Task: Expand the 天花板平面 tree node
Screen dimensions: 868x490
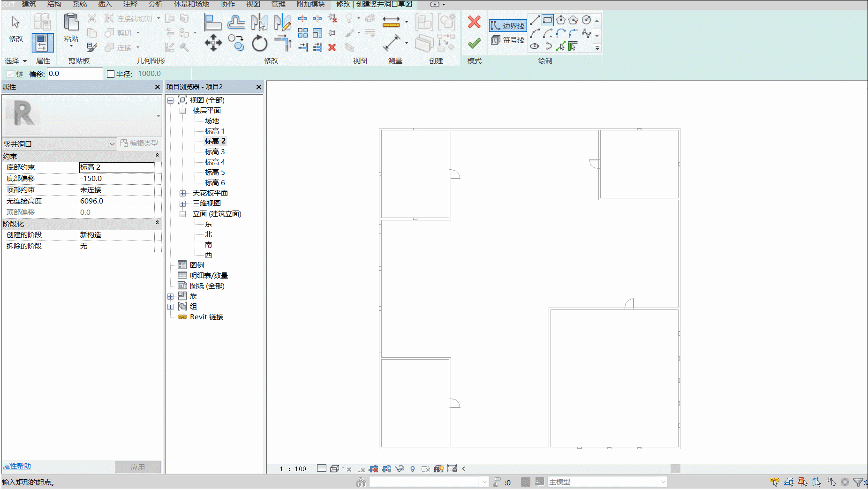Action: [183, 193]
